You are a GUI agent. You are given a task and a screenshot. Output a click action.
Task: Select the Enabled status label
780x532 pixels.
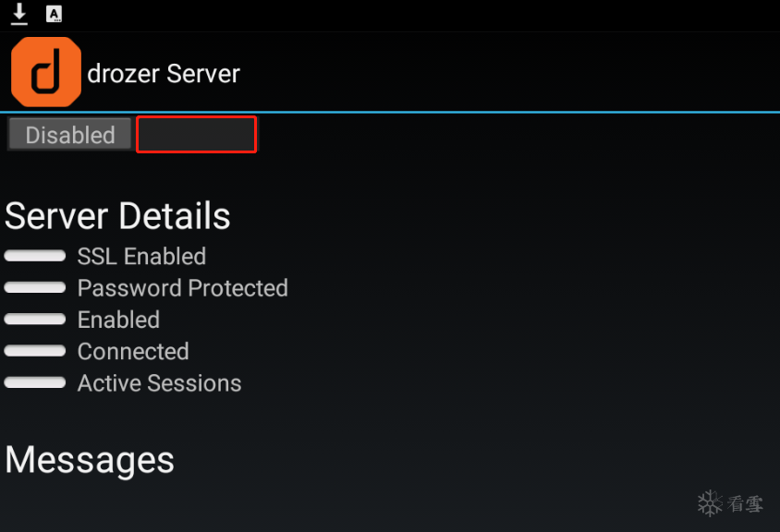(118, 320)
